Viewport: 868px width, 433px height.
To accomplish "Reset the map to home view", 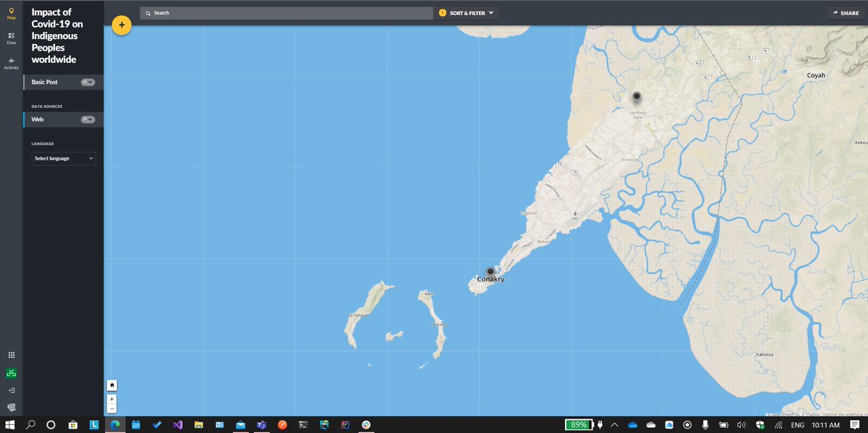I will point(112,385).
